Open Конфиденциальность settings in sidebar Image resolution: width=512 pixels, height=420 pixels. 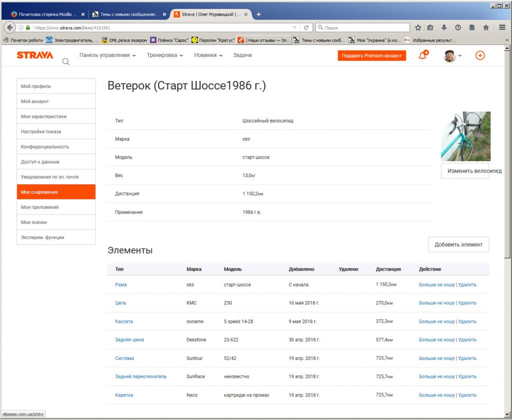[56, 147]
